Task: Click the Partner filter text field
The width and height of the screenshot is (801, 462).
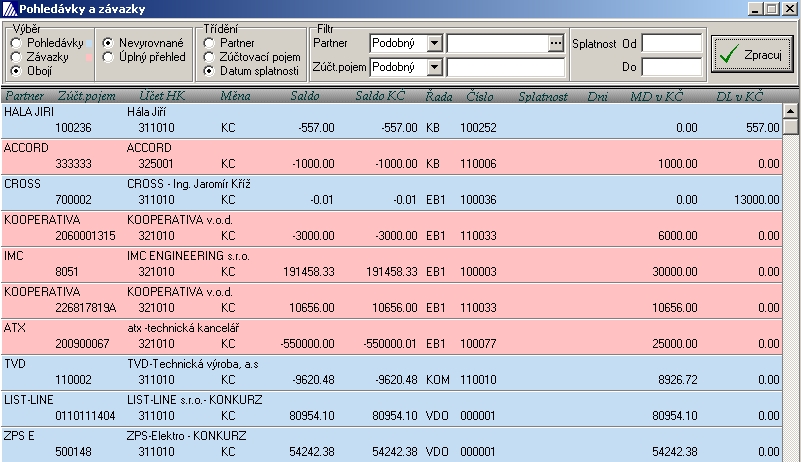Action: 496,43
